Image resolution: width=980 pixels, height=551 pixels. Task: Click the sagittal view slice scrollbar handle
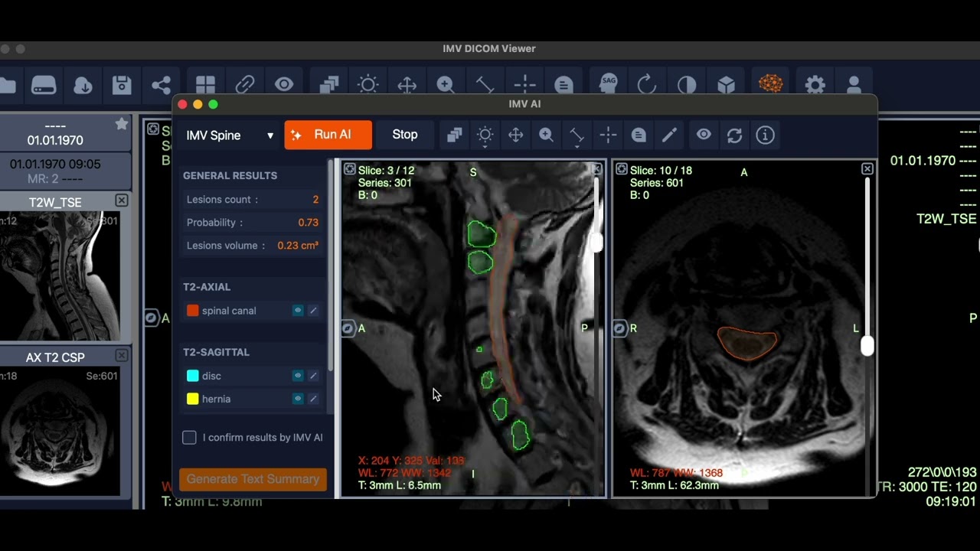[x=596, y=243]
